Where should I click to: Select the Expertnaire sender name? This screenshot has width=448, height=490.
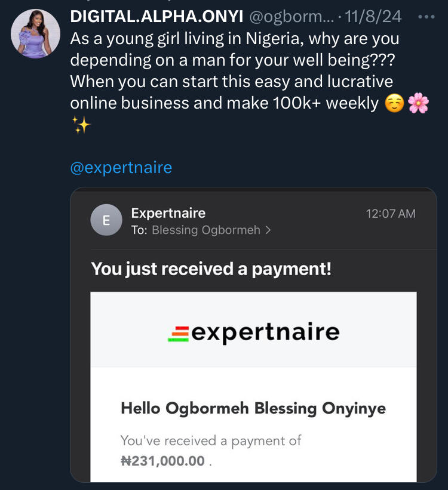tap(168, 213)
